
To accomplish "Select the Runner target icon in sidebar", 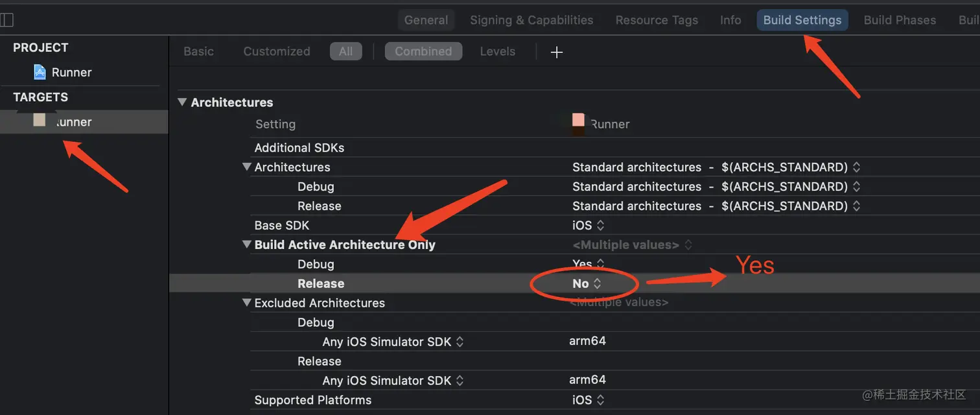I will tap(40, 121).
